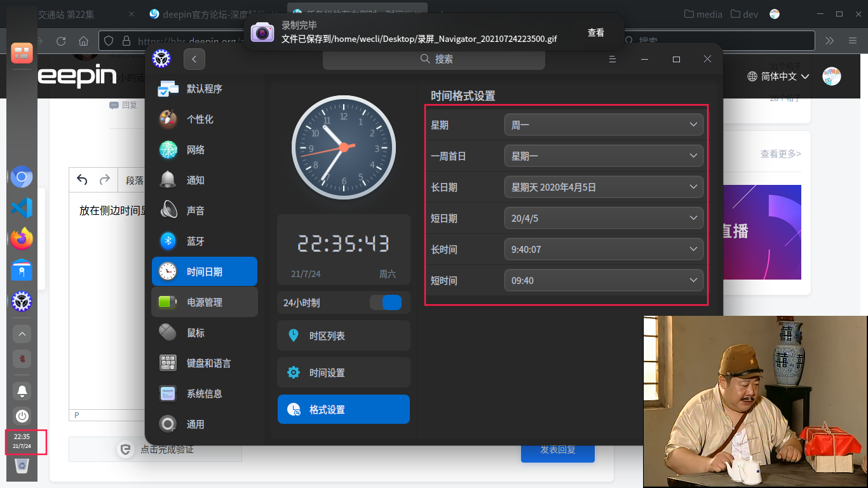Open 通用 settings
Viewport: 868px width, 488px height.
[205, 424]
